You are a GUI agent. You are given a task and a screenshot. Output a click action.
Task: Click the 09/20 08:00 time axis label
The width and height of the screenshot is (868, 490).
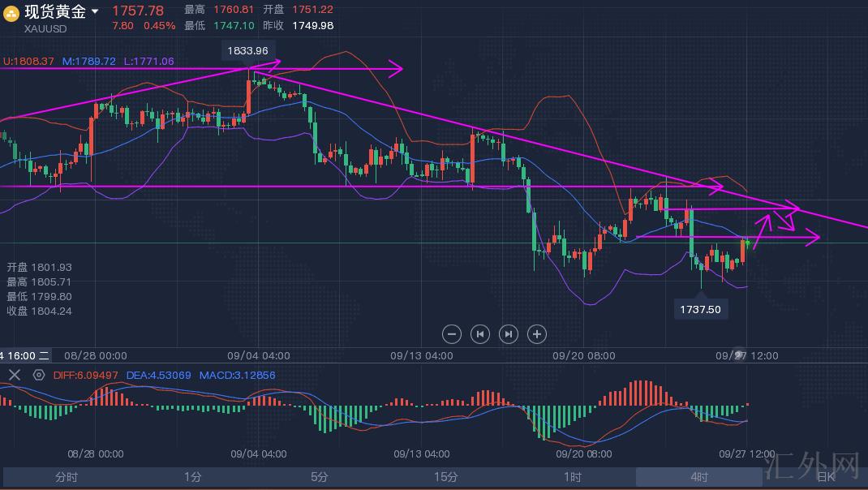coord(583,355)
